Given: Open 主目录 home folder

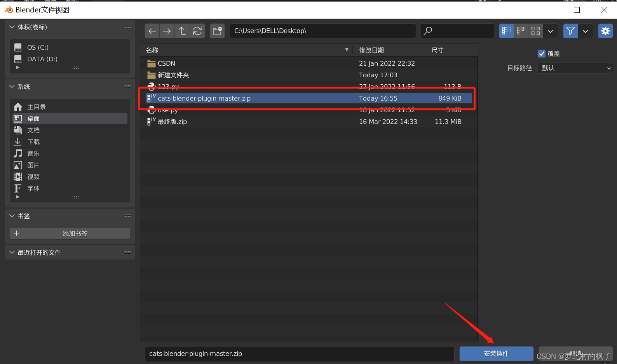Looking at the screenshot, I should tap(70, 107).
